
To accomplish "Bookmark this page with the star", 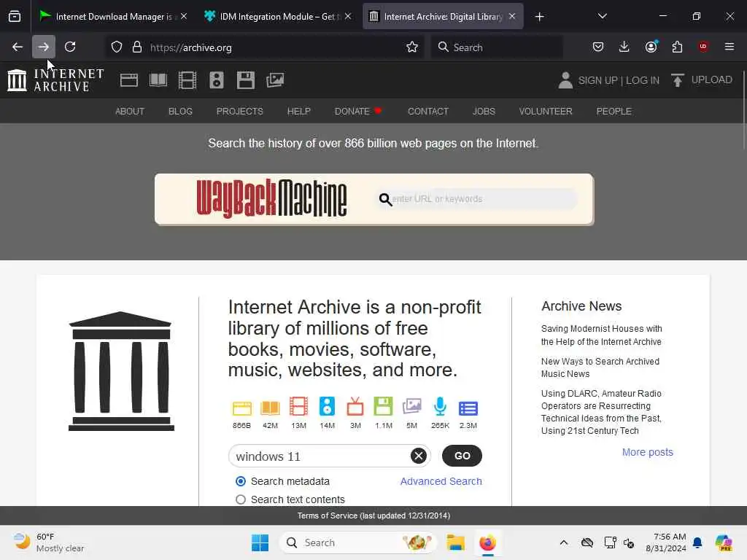I will coord(412,47).
